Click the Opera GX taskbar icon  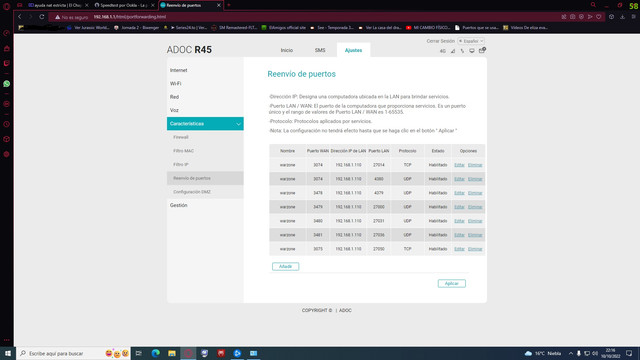coord(188,353)
